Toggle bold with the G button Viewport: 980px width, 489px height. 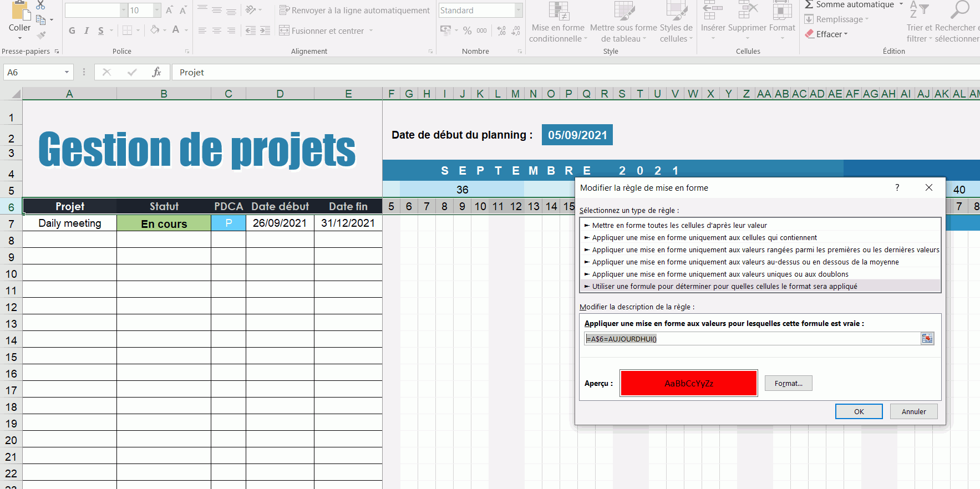pyautogui.click(x=72, y=30)
